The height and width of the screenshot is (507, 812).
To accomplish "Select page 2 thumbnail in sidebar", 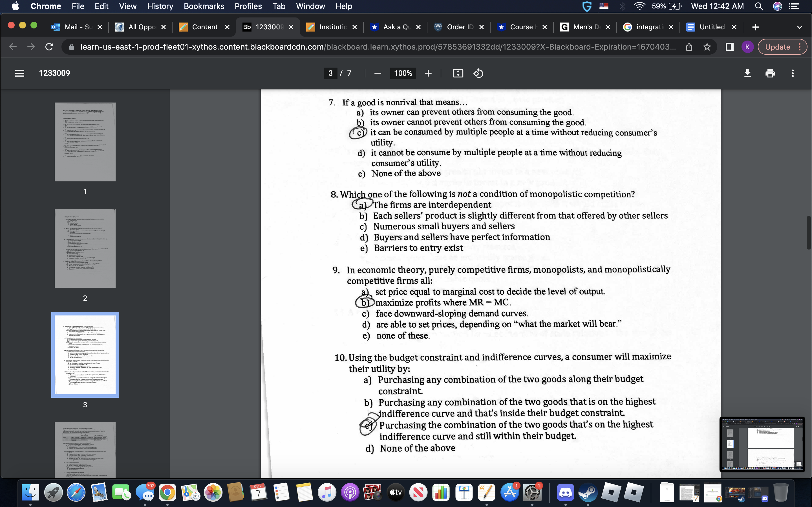I will (x=85, y=248).
